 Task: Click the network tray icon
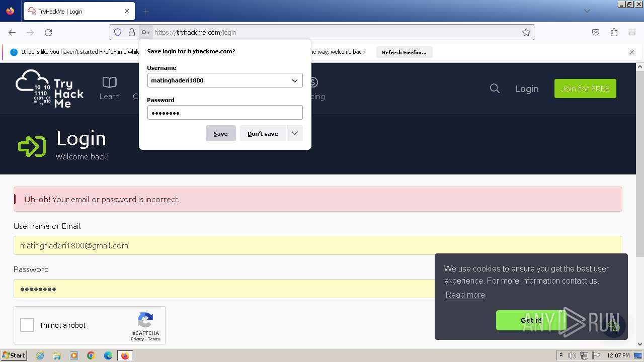(x=584, y=355)
